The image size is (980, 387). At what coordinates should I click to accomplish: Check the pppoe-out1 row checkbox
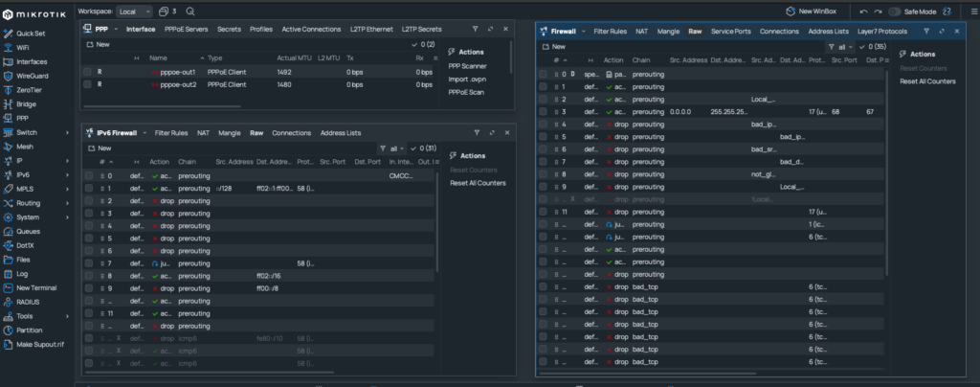tap(87, 72)
